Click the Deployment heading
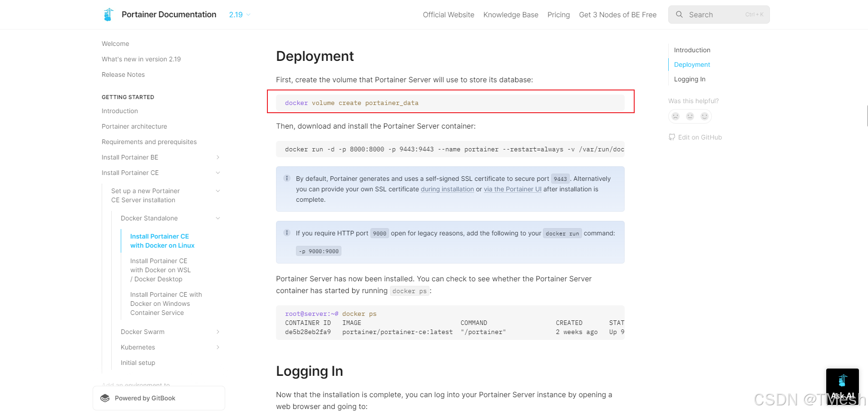The width and height of the screenshot is (868, 414). [x=315, y=56]
